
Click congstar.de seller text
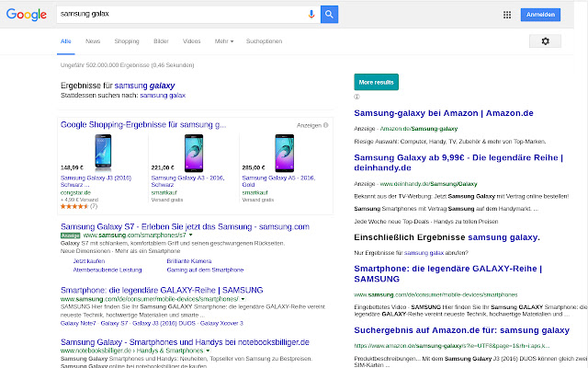click(x=75, y=192)
